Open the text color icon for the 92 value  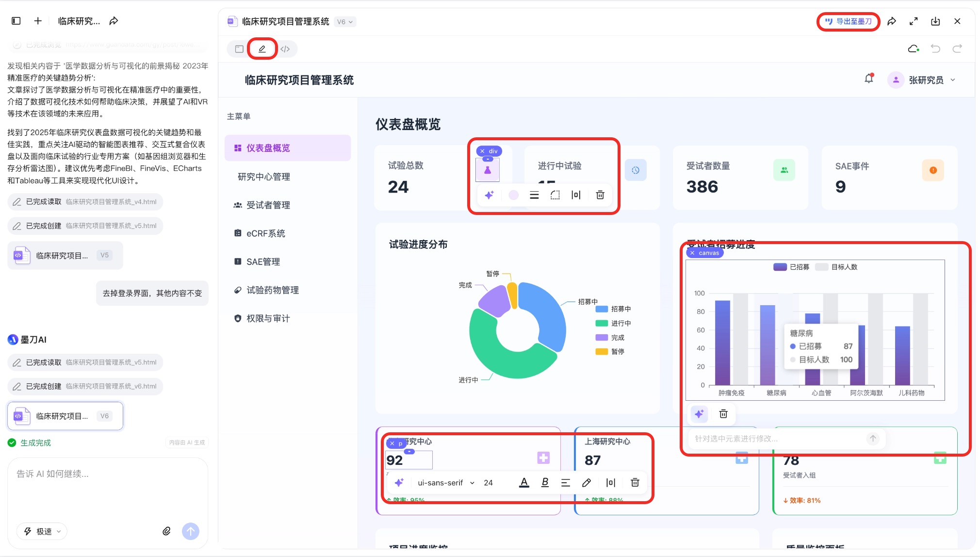pyautogui.click(x=523, y=482)
